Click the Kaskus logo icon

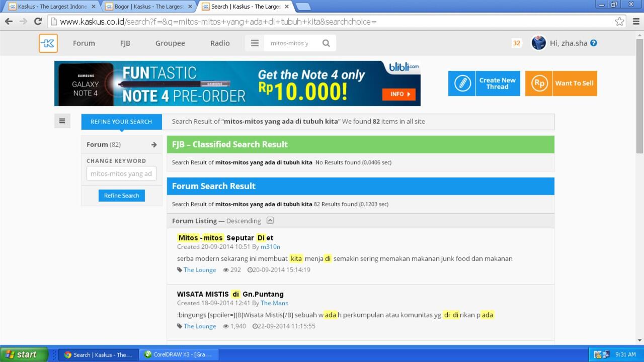48,43
